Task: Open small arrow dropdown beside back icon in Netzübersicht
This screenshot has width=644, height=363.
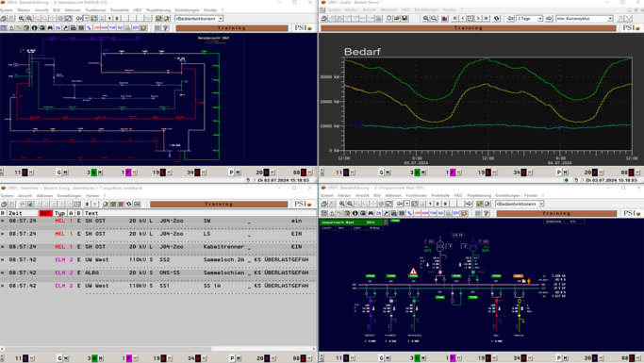Action: coord(86,18)
